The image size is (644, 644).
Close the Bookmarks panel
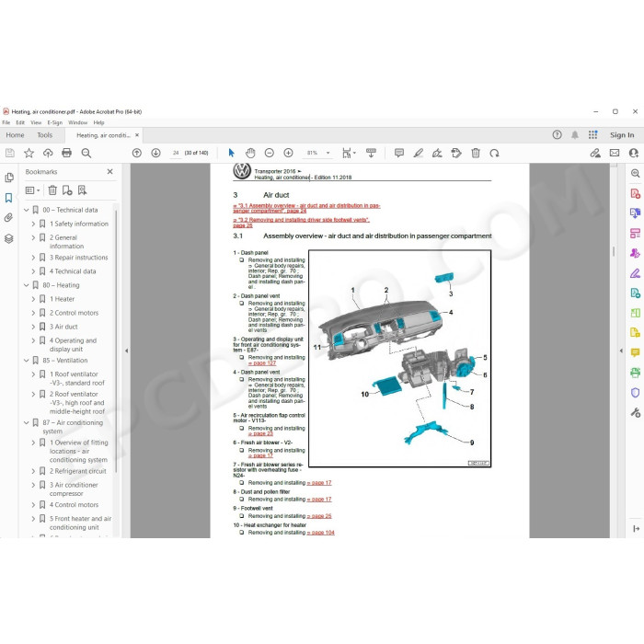coord(109,172)
